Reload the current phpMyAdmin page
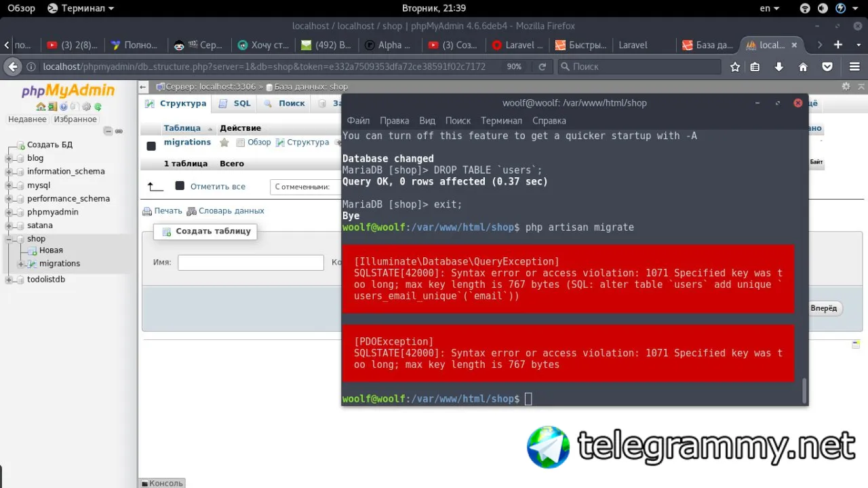Viewport: 868px width, 488px height. [542, 67]
